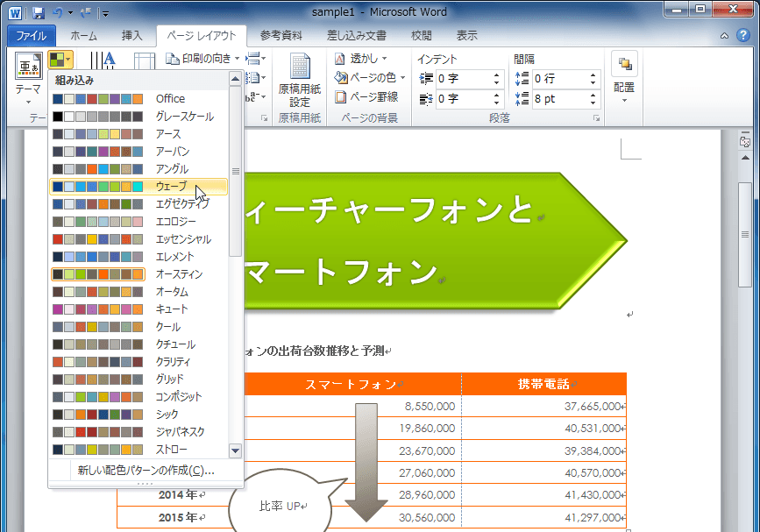Click the Redo icon in quick access toolbar
Image resolution: width=760 pixels, height=532 pixels.
coord(86,13)
